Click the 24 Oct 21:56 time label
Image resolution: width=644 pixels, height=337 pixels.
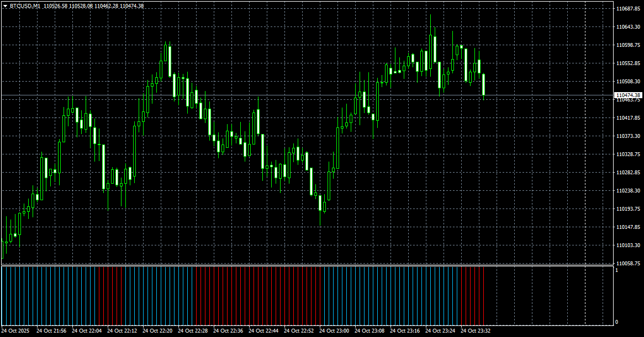coord(51,330)
